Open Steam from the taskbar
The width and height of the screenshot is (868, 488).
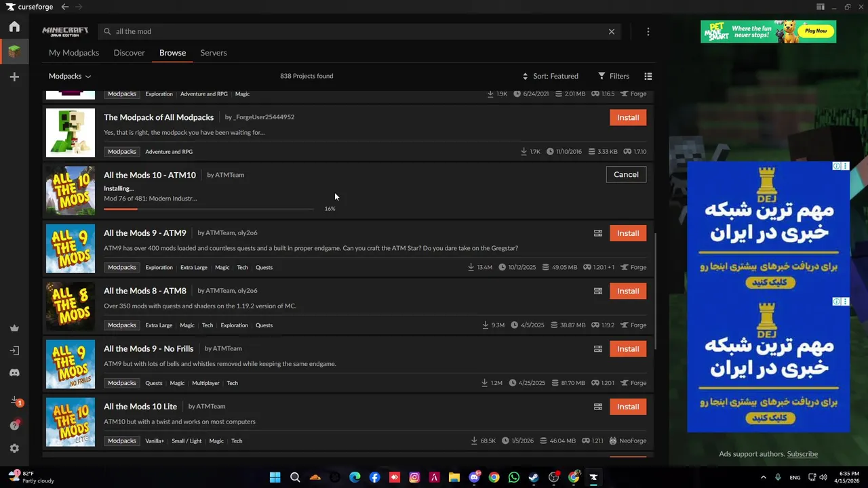pos(534,477)
